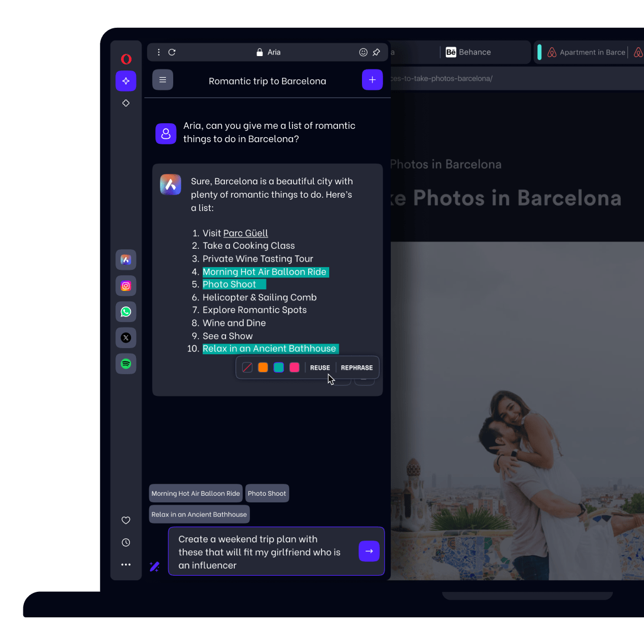
Task: Open browsing history via the clock icon
Action: coord(125,542)
